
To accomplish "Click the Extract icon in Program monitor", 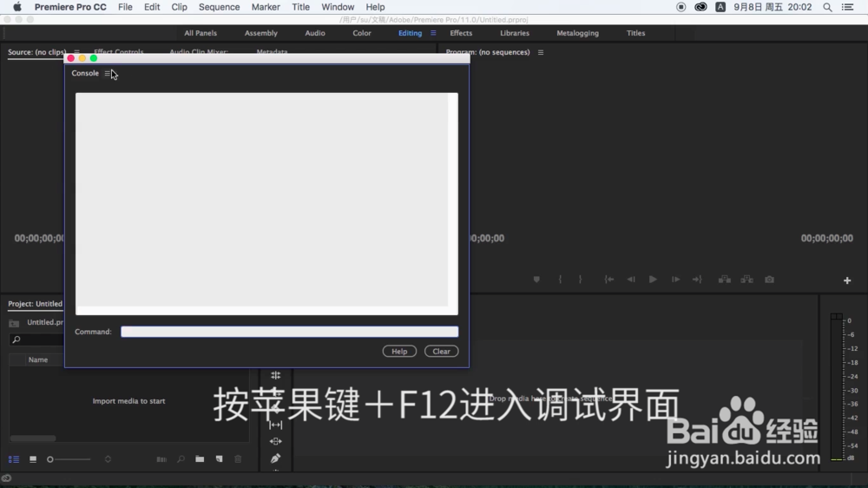I will [x=747, y=280].
